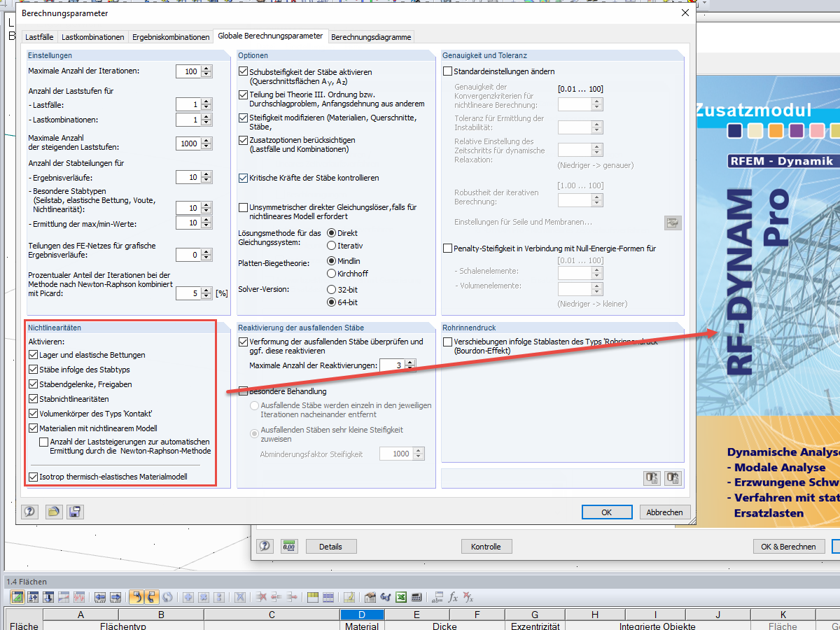Switch to the Lastfälle tab
This screenshot has height=630, width=840.
click(x=39, y=36)
